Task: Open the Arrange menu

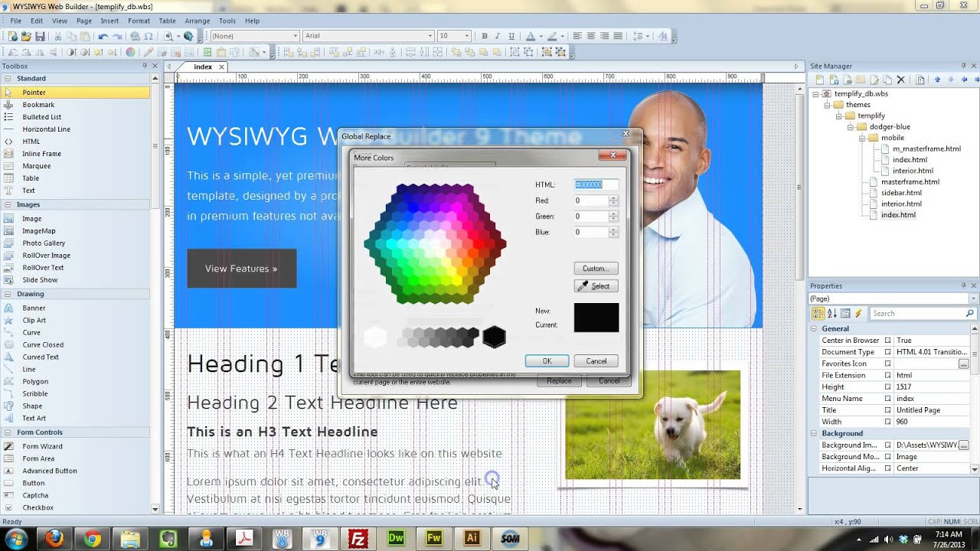Action: click(198, 21)
